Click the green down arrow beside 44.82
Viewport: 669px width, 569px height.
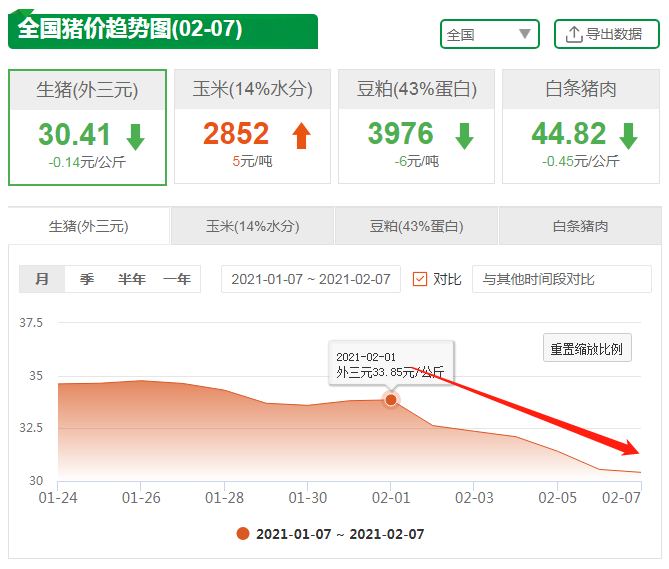(628, 136)
